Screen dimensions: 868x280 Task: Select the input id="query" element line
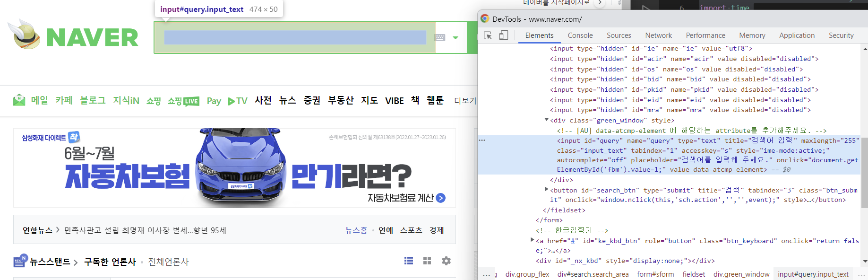pos(670,155)
